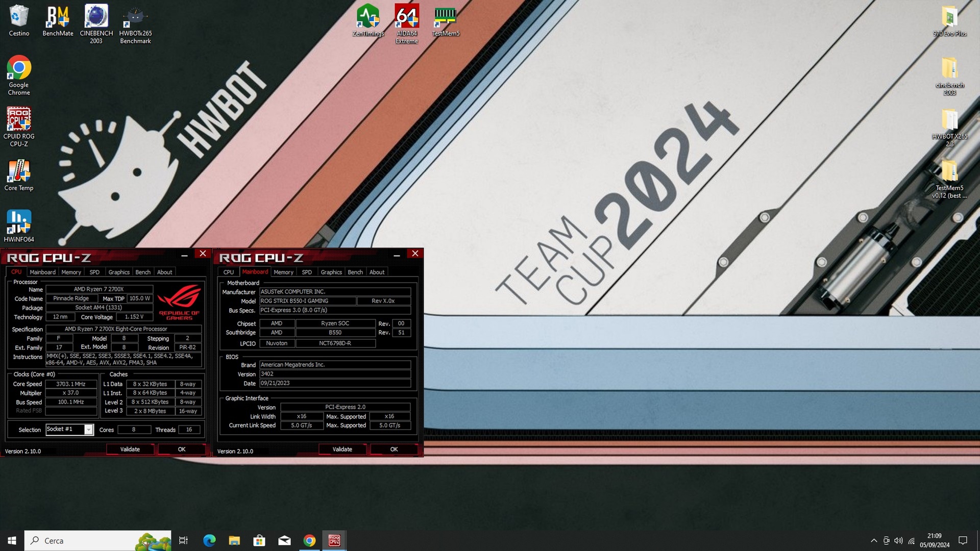Switch to CPU tab in right CPU-Z window
Viewport: 980px width, 551px height.
pyautogui.click(x=229, y=272)
